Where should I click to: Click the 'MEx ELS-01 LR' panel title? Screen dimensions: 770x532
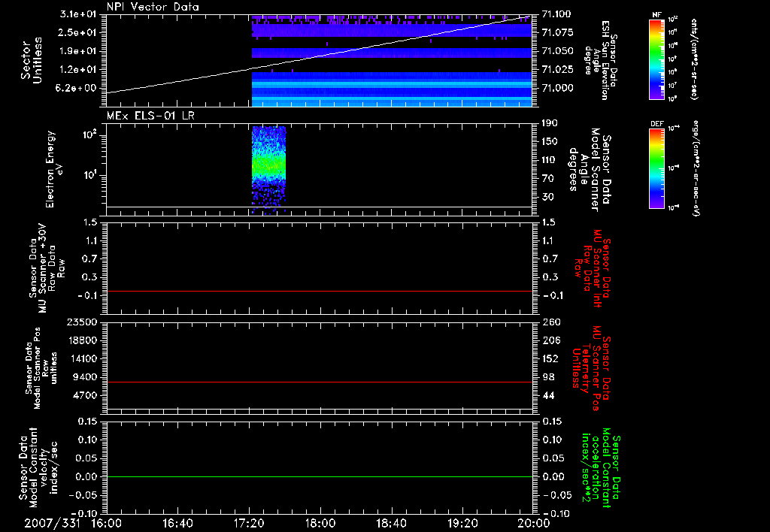click(x=150, y=116)
